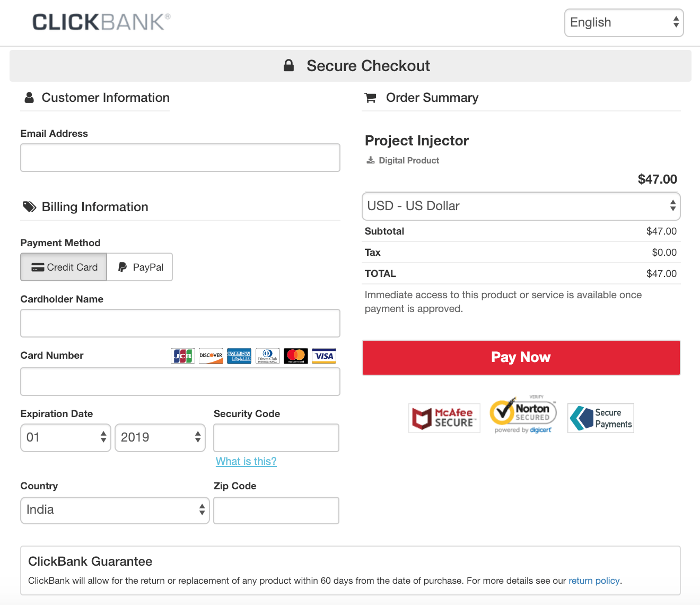Click the Diners Club card icon

pos(268,356)
